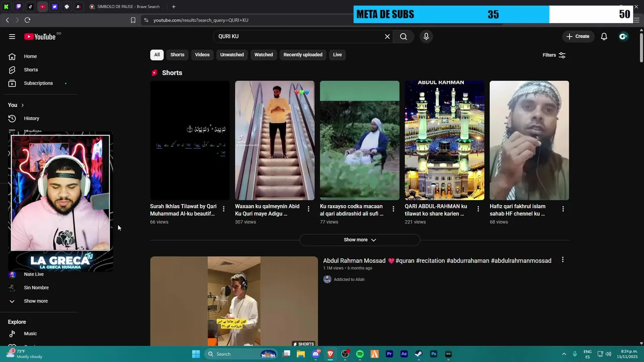Click the YouTube logo
Screen dimensions: 644x362
40,37
